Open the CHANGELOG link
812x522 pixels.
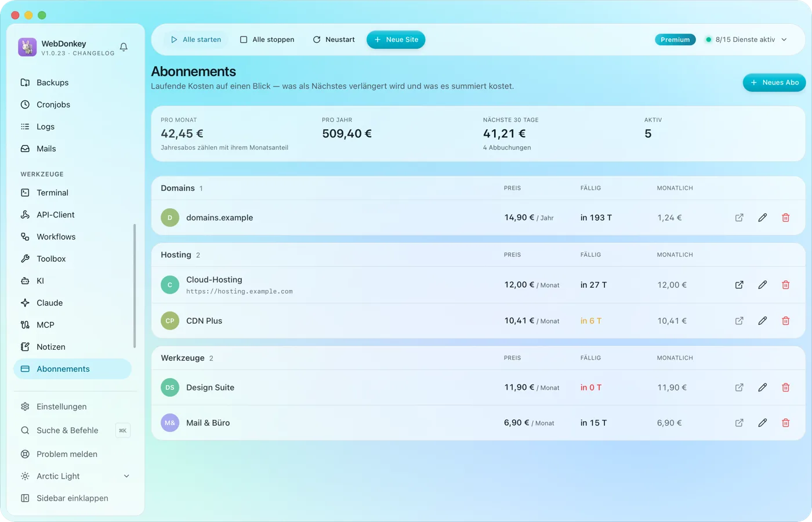click(x=93, y=53)
